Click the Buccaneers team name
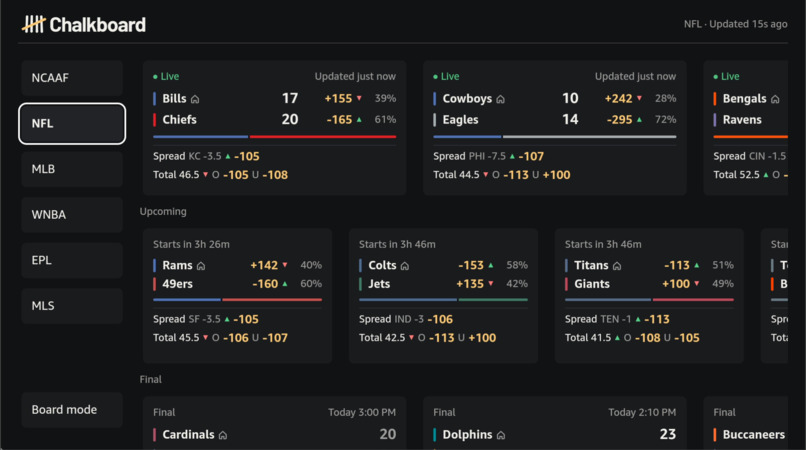806x450 pixels. point(754,435)
